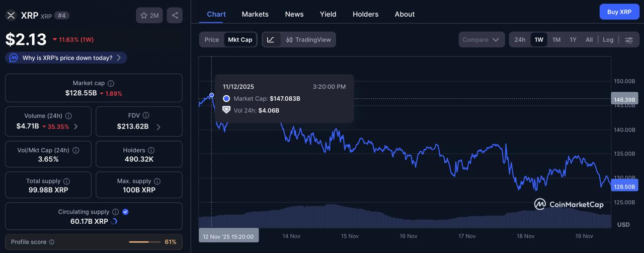Expand FDV details chevron

coord(158,127)
